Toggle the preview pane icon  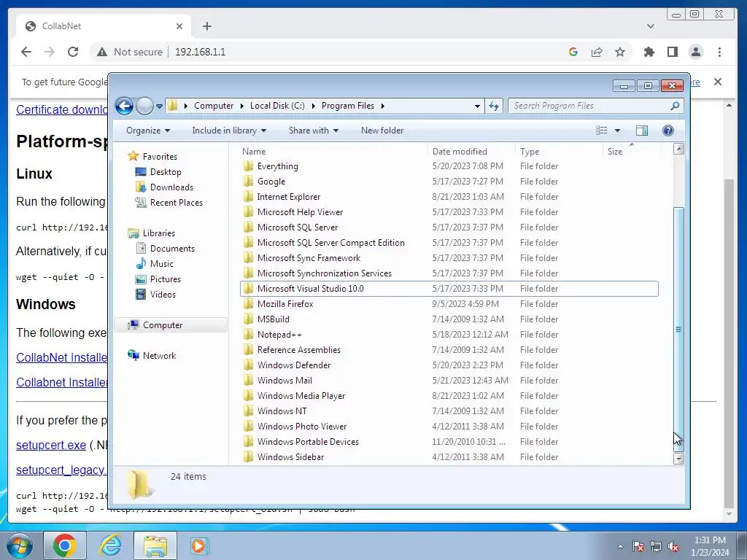click(642, 131)
